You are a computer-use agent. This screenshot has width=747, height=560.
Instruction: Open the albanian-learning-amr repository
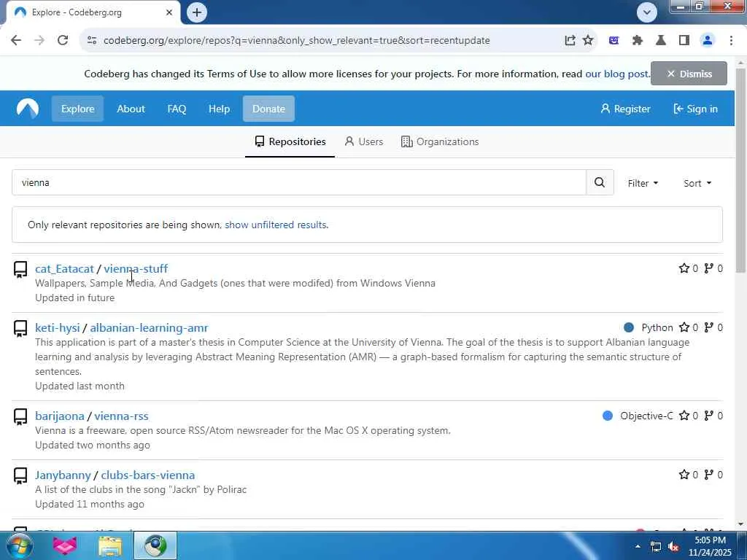click(x=149, y=327)
